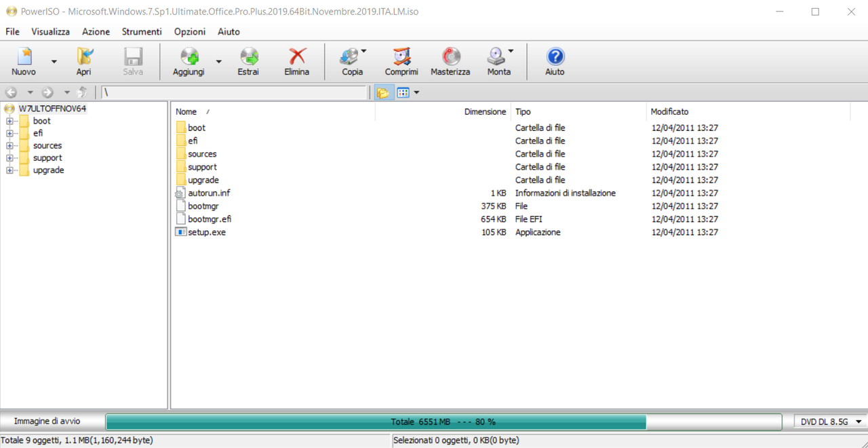Click the Estrai toolbar icon
Screen dimensions: 868x448
[249, 57]
